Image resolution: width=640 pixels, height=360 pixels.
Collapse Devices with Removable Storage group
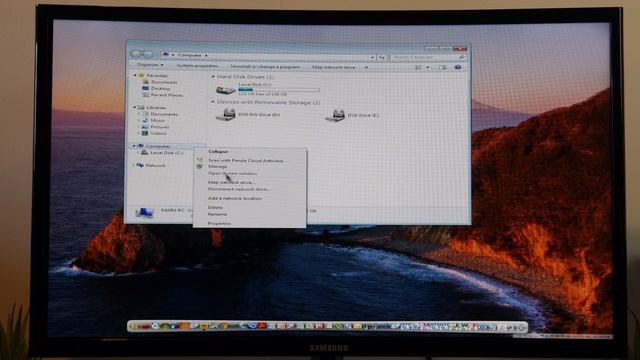(212, 102)
